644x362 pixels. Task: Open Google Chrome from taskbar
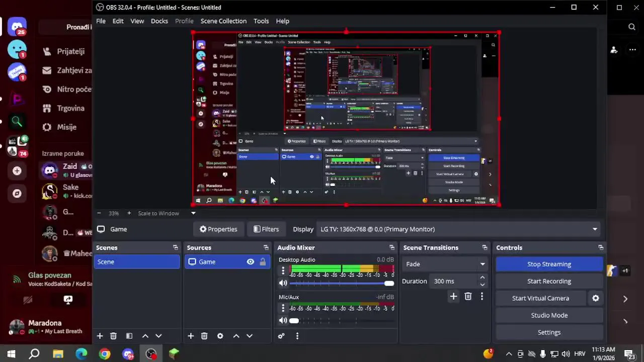coord(104,354)
